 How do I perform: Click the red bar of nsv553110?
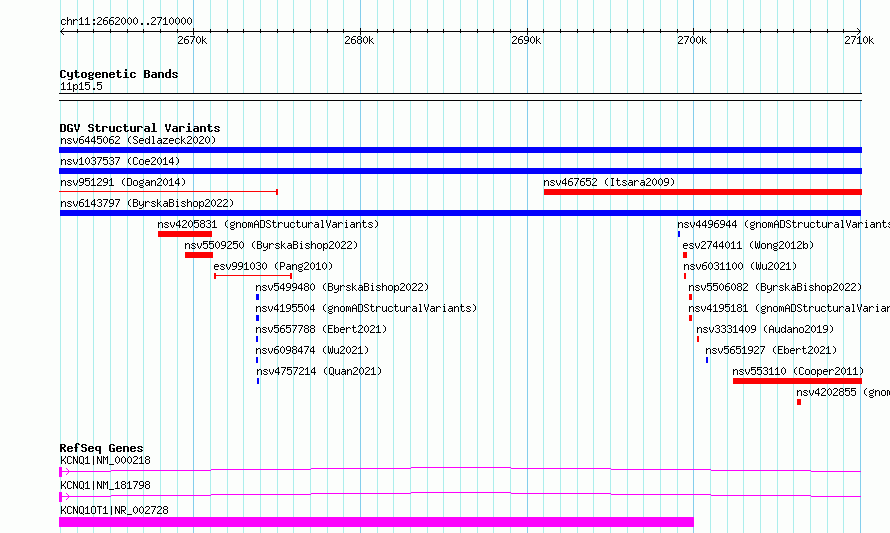point(797,381)
